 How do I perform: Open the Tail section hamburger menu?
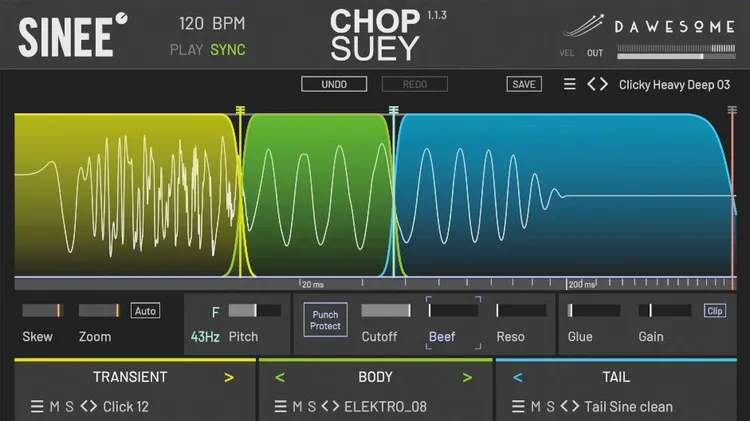(518, 407)
